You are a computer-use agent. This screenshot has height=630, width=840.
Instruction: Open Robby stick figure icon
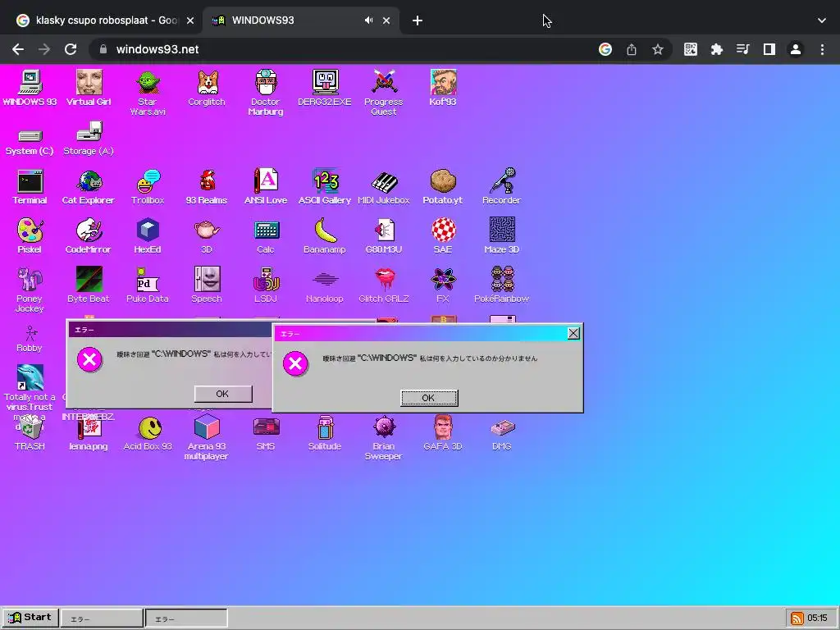point(30,339)
